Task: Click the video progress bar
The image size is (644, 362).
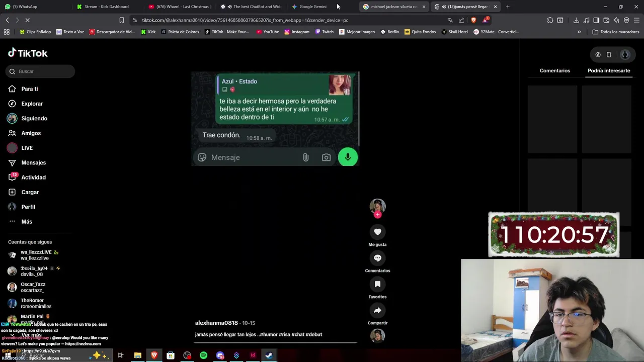Action: (x=276, y=343)
